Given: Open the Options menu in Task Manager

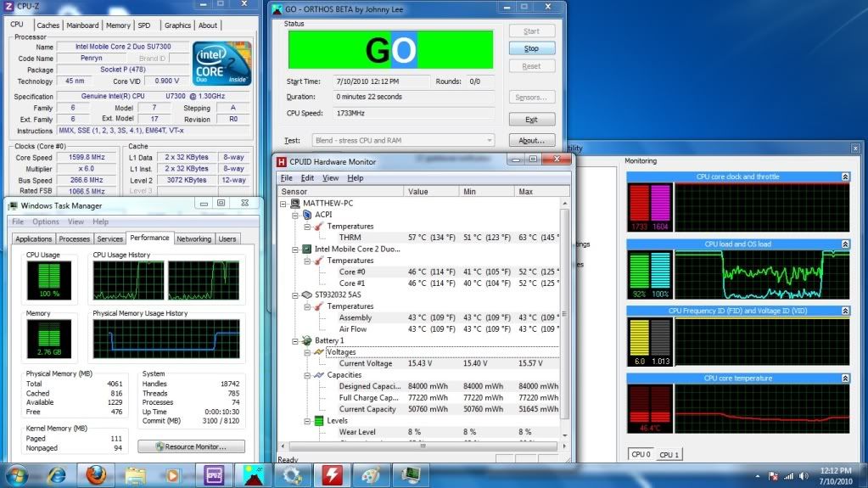Looking at the screenshot, I should click(x=45, y=222).
